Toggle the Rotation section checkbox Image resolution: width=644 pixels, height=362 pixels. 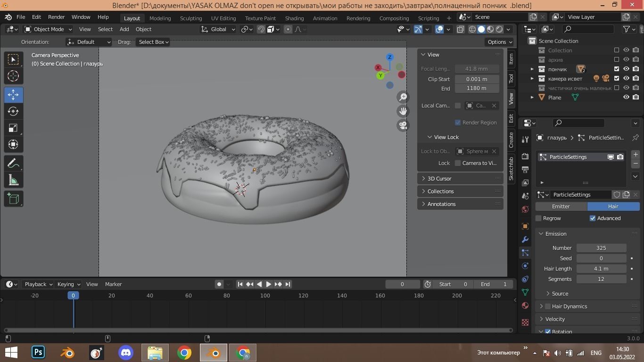pos(548,332)
